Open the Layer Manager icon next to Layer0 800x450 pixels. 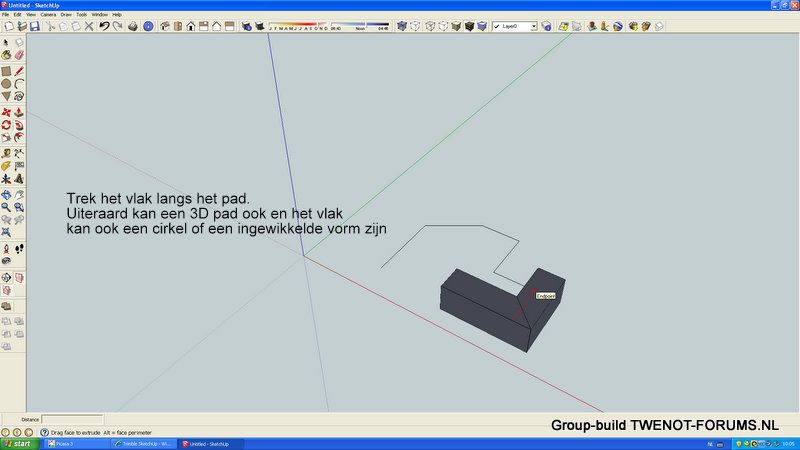[x=546, y=26]
